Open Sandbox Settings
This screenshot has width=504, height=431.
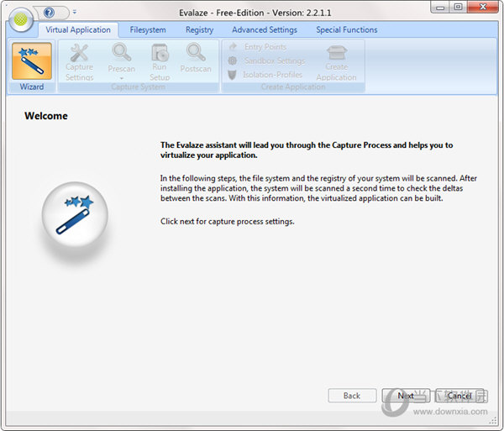pos(266,60)
